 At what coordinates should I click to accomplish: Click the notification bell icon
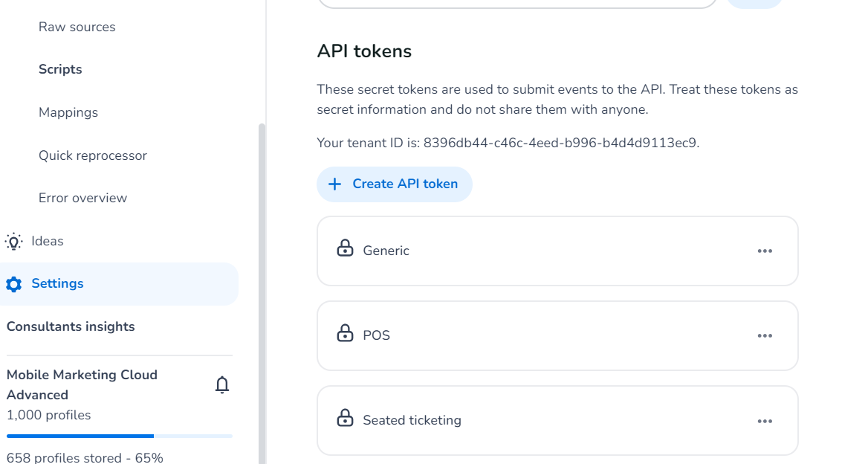pyautogui.click(x=221, y=384)
